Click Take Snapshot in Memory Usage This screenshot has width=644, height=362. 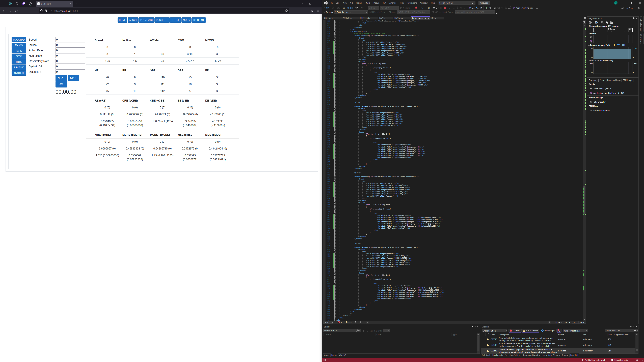point(600,102)
